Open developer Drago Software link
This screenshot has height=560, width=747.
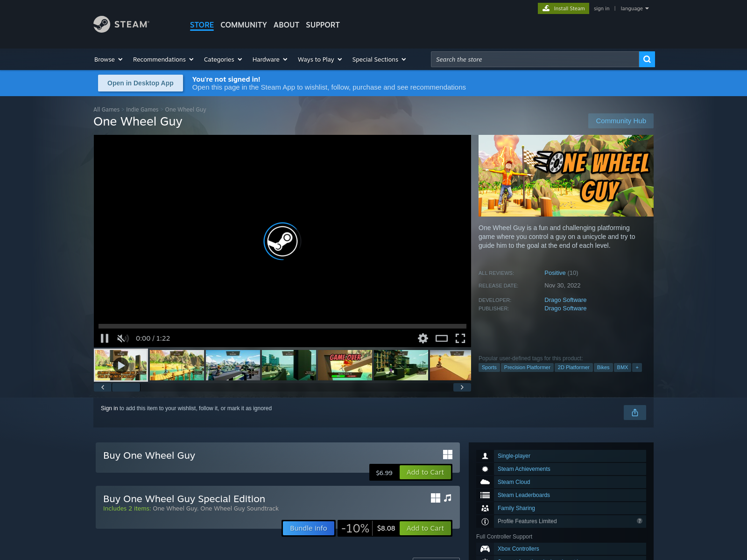(x=565, y=300)
